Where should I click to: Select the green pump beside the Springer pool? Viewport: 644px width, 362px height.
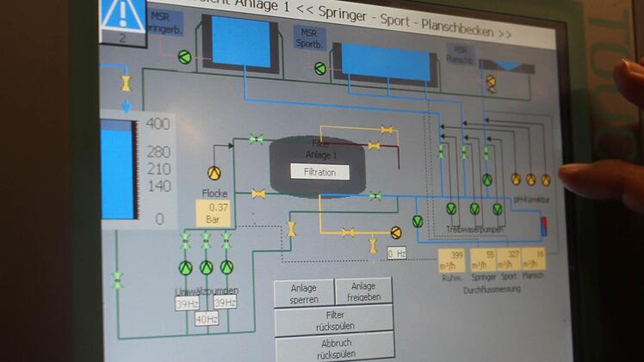click(183, 57)
